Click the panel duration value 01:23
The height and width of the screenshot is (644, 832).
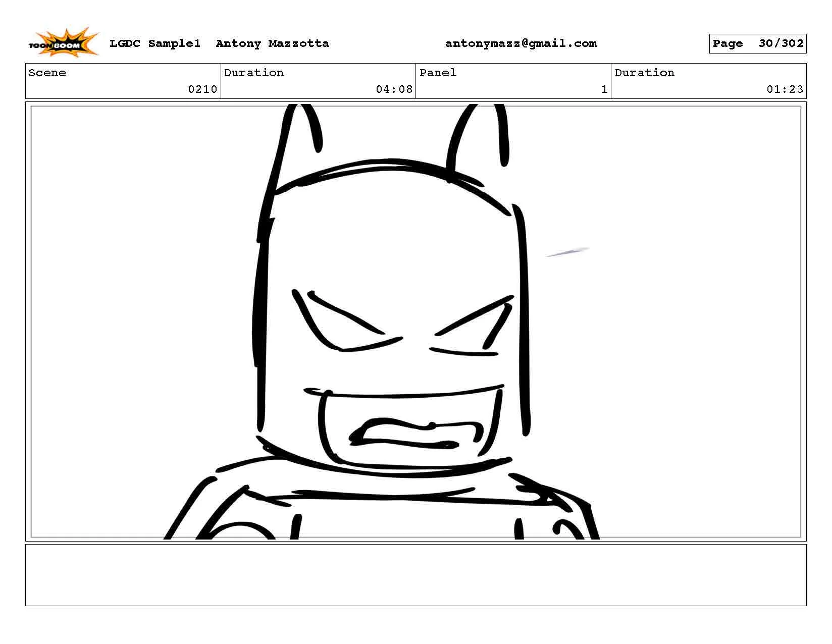click(x=785, y=89)
